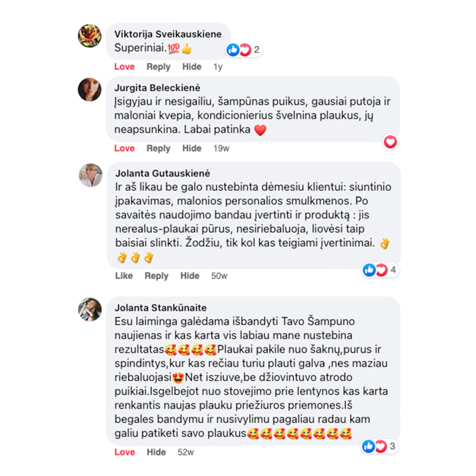Open Jolanta Gutauskienė's profile avatar

(90, 175)
